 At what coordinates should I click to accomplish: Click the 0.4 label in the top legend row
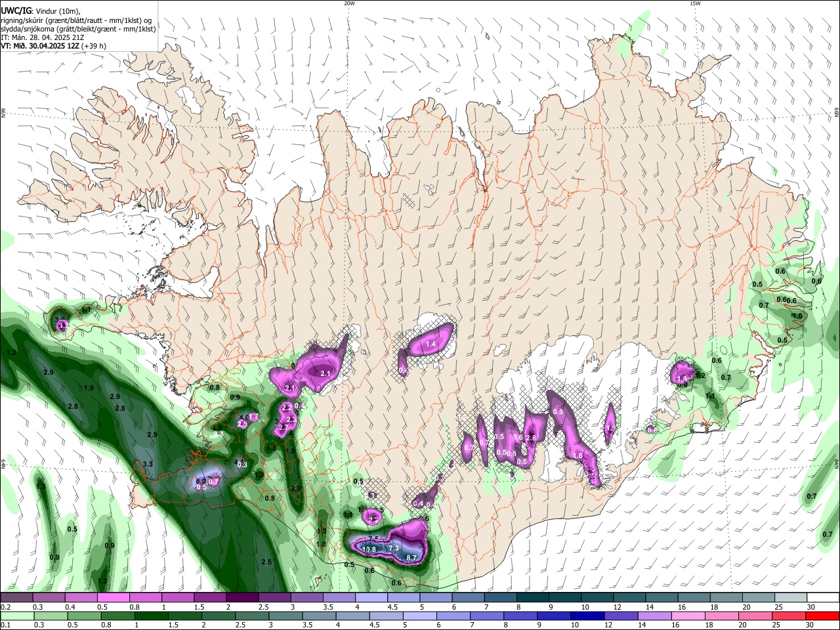pos(70,607)
